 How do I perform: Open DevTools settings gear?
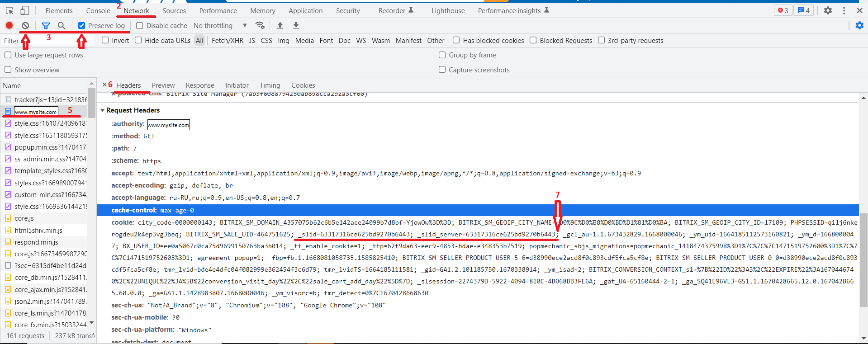[x=828, y=10]
